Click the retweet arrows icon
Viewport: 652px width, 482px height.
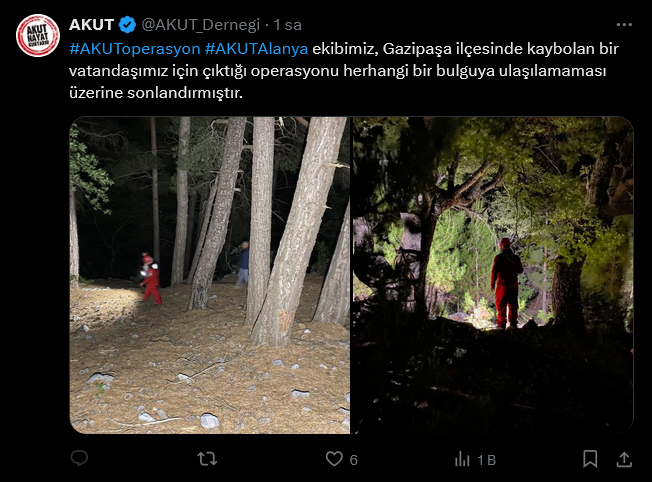coord(207,459)
